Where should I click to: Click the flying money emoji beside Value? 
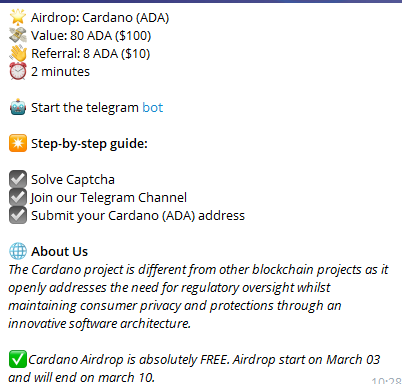click(18, 35)
